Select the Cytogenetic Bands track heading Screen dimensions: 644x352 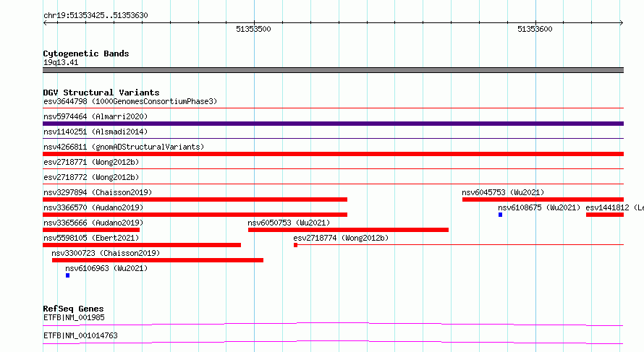coord(86,53)
